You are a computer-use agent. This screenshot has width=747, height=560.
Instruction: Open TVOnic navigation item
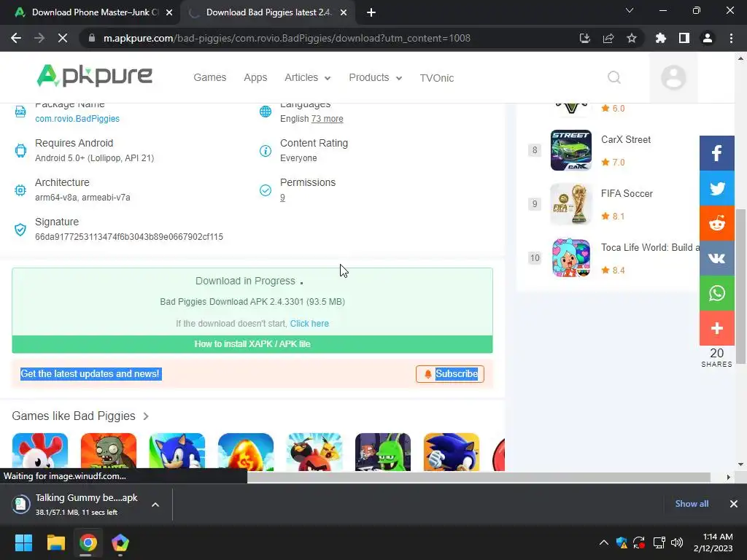pos(436,78)
